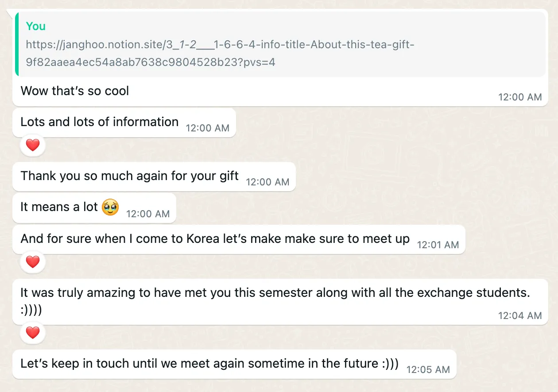558x392 pixels.
Task: Click the "Lots and lots of information" message
Action: [100, 122]
